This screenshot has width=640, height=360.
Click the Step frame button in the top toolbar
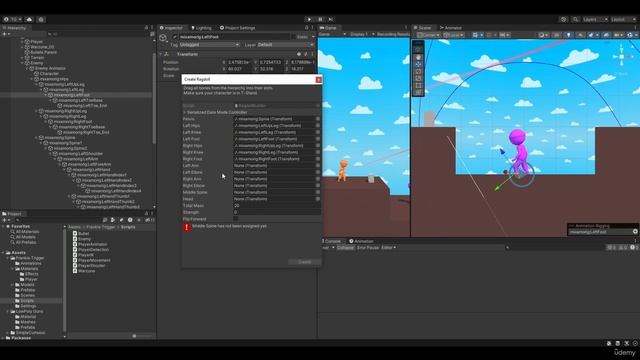[x=331, y=19]
